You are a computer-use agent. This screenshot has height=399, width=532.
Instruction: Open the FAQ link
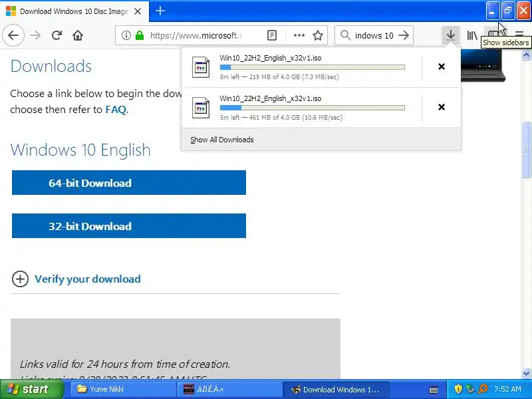[x=116, y=110]
